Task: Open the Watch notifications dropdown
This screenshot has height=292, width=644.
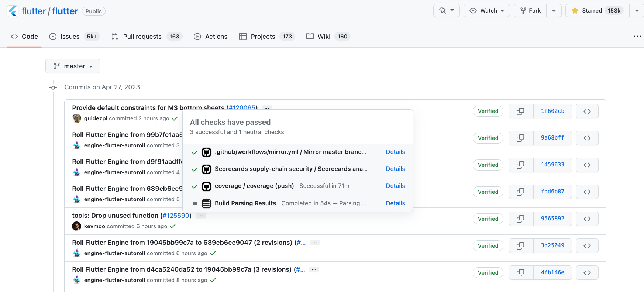Action: [x=487, y=11]
